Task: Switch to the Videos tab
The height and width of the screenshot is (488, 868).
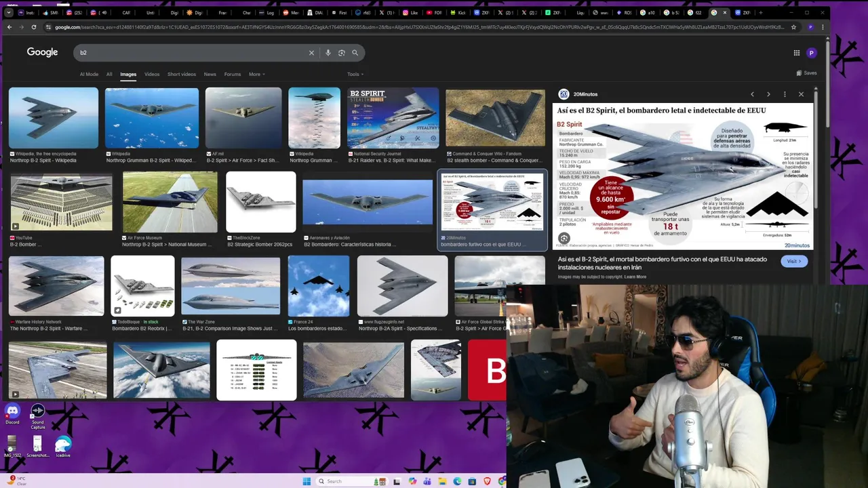Action: pyautogui.click(x=152, y=74)
